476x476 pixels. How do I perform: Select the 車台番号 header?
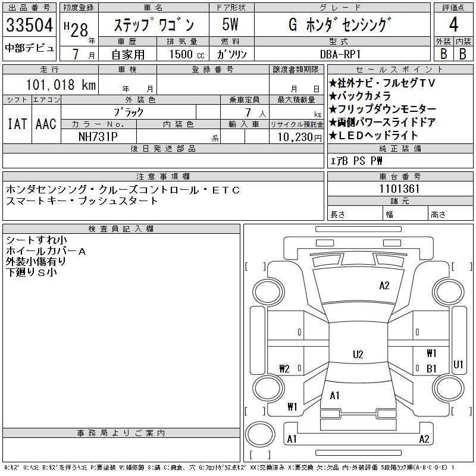point(400,176)
